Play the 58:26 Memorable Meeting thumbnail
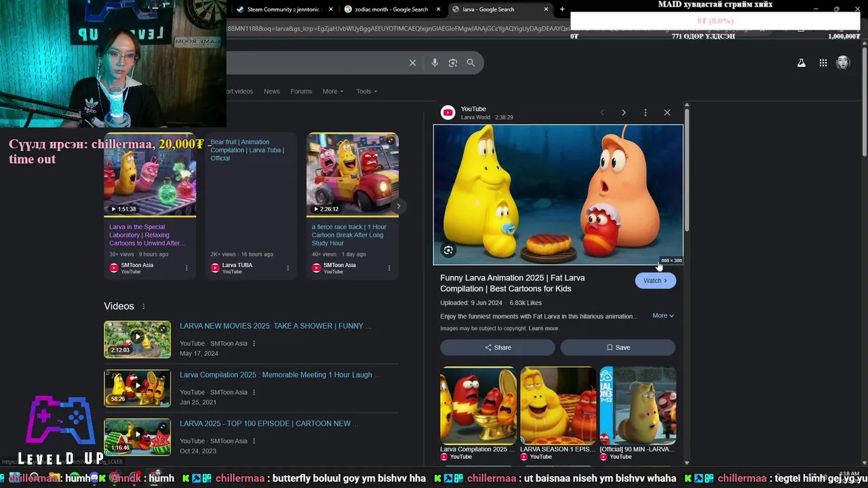Image resolution: width=868 pixels, height=488 pixels. pos(137,388)
